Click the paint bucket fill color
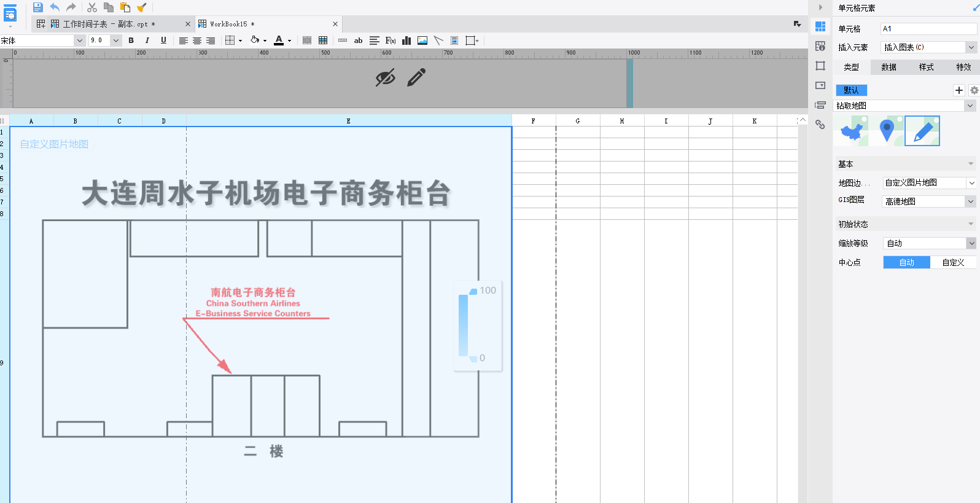 255,41
